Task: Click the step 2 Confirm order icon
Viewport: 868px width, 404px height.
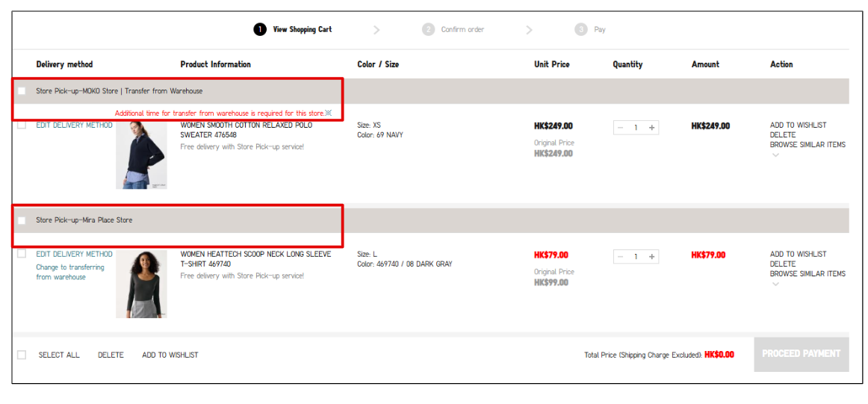Action: [428, 30]
